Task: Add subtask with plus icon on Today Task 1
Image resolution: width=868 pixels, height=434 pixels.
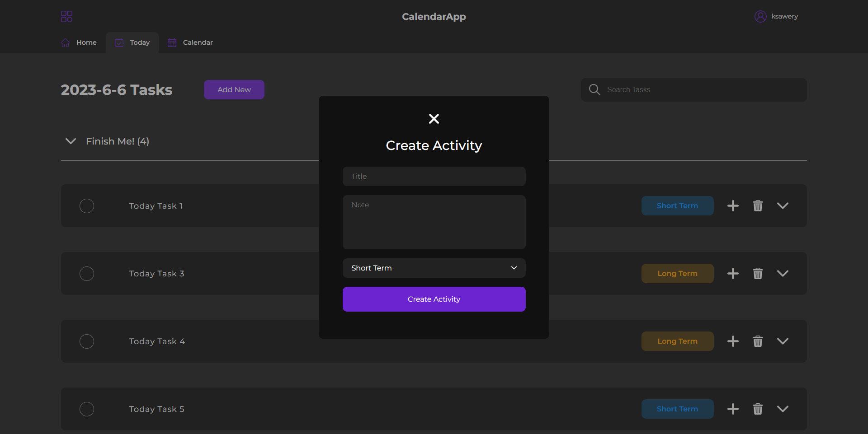Action: coord(733,206)
